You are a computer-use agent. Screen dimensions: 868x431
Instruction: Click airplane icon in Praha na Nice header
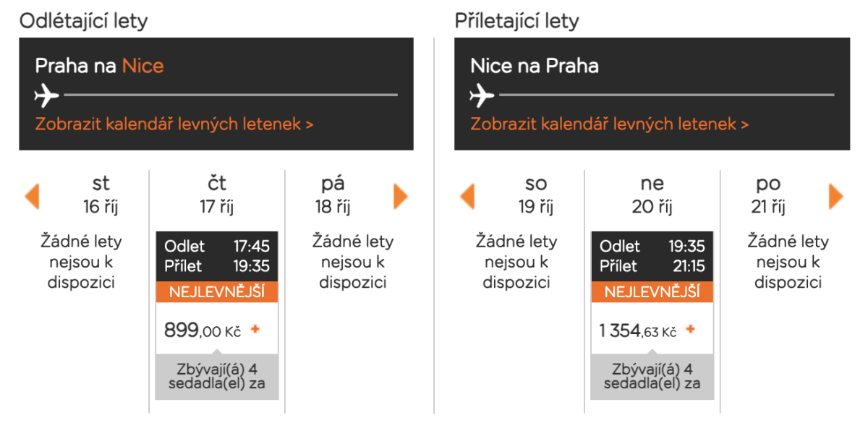tap(47, 95)
